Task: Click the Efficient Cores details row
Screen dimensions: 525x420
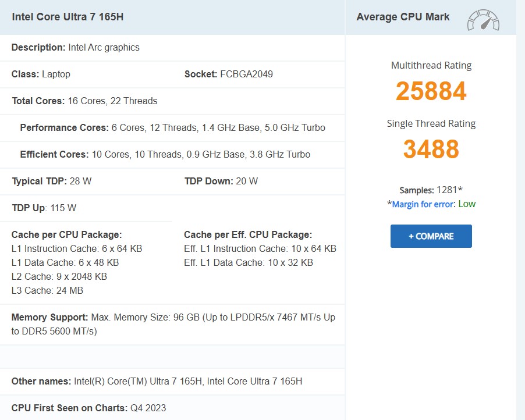Action: [x=165, y=155]
